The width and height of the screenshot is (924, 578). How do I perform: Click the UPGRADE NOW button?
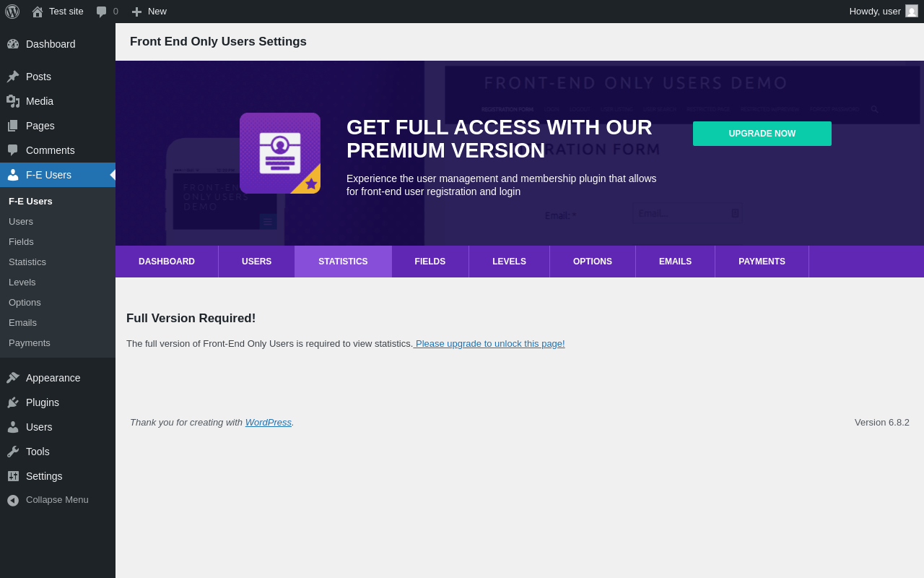coord(762,134)
